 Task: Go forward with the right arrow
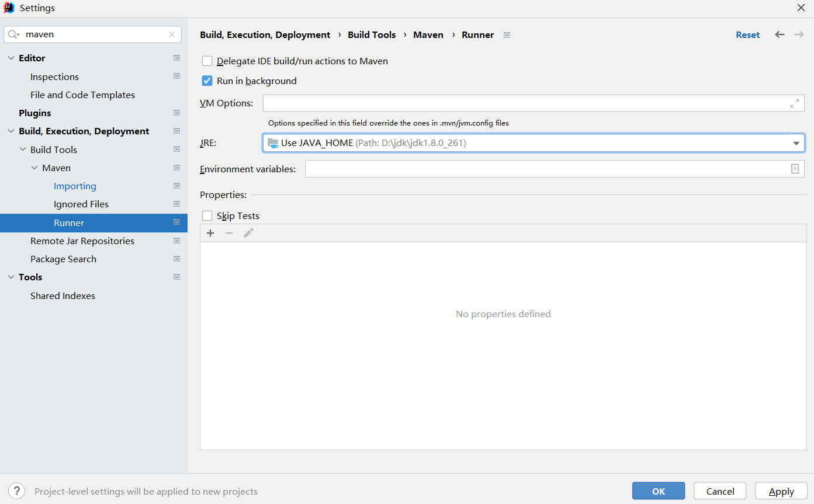[799, 34]
